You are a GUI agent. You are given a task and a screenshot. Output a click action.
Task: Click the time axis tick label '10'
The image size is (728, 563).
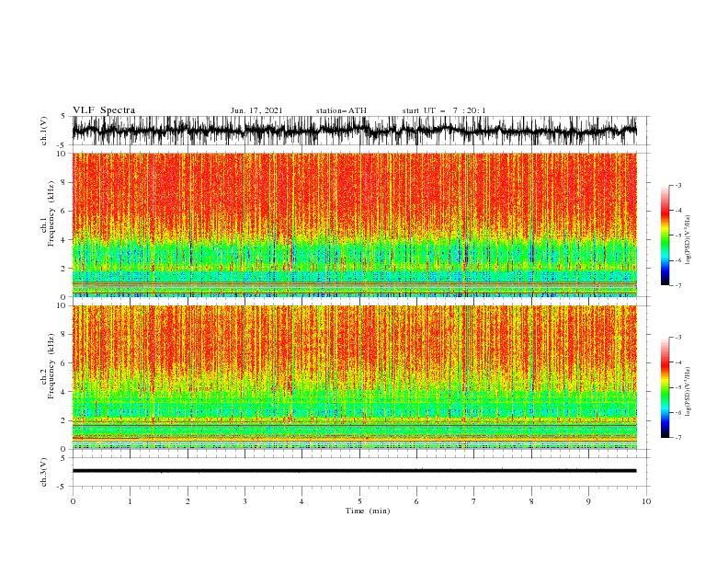pyautogui.click(x=646, y=501)
